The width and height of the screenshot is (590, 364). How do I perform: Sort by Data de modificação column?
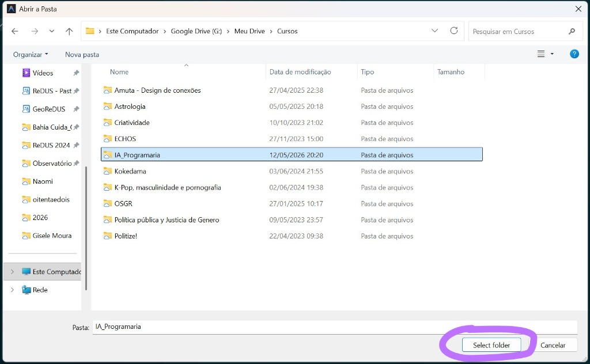coord(300,72)
